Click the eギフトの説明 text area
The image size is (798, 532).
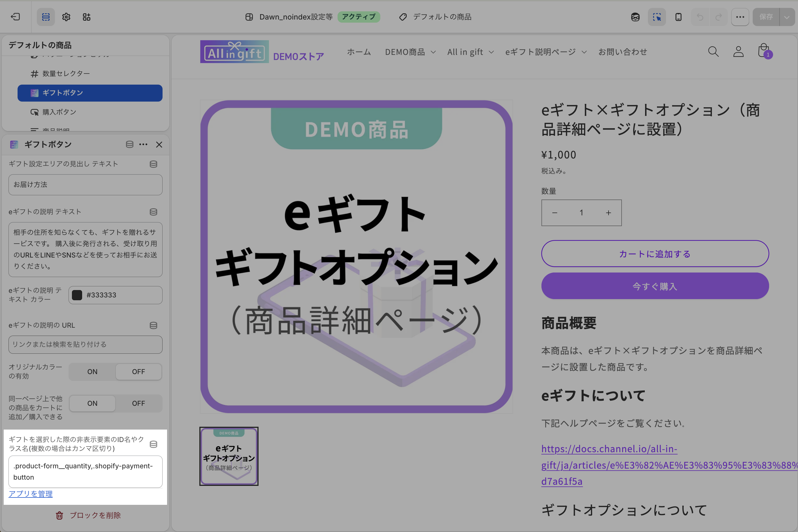[x=86, y=249]
